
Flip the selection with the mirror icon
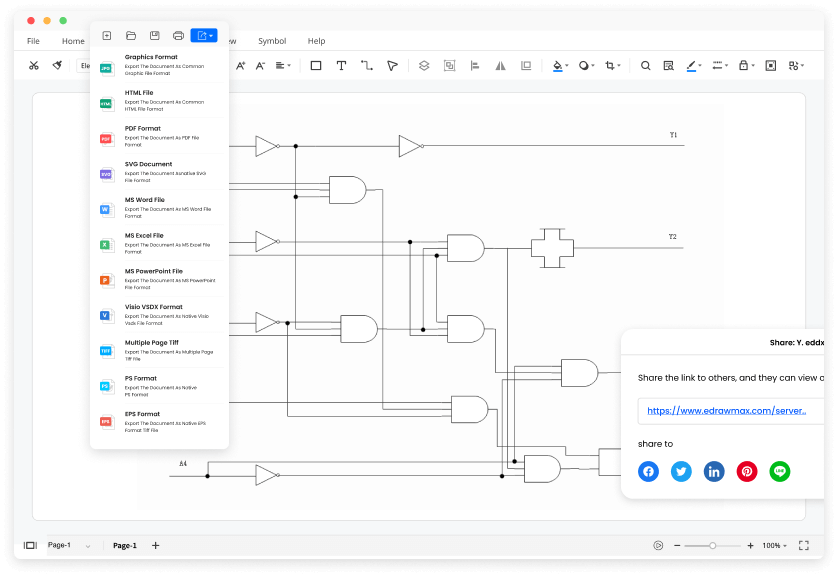pyautogui.click(x=501, y=66)
